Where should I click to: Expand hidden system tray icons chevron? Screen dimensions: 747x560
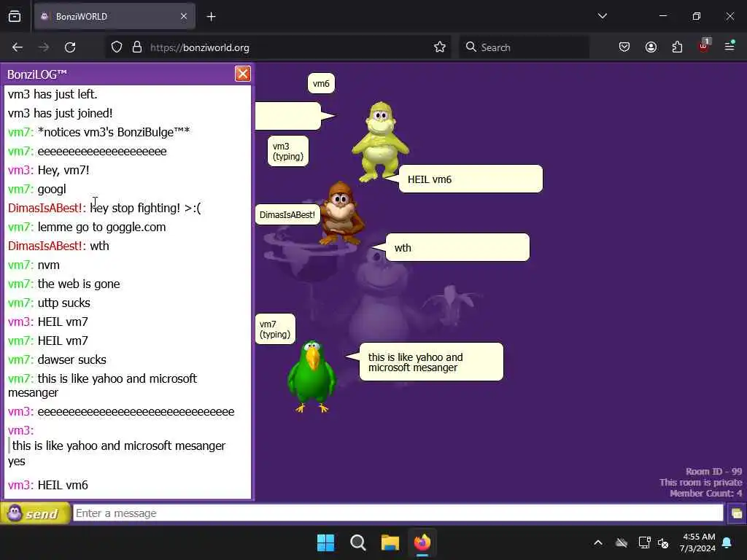click(598, 542)
